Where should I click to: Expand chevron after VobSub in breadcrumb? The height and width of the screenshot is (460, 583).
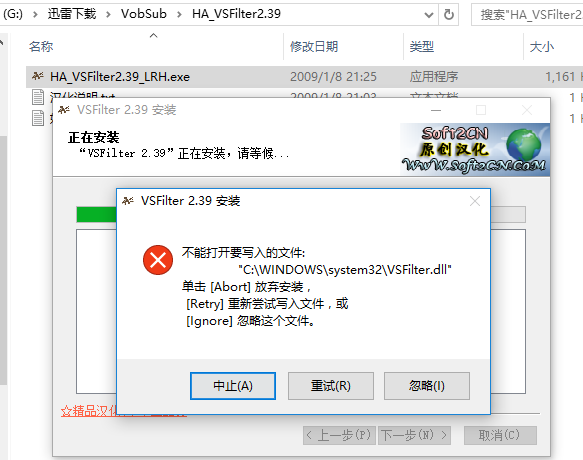pos(179,15)
